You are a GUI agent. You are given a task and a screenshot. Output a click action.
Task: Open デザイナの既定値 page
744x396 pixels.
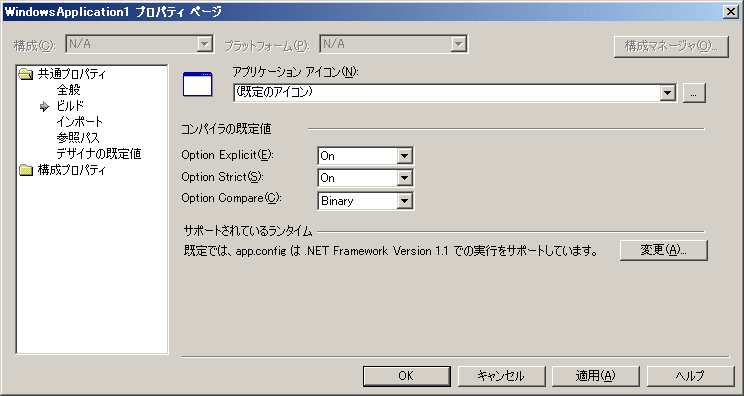pos(99,154)
